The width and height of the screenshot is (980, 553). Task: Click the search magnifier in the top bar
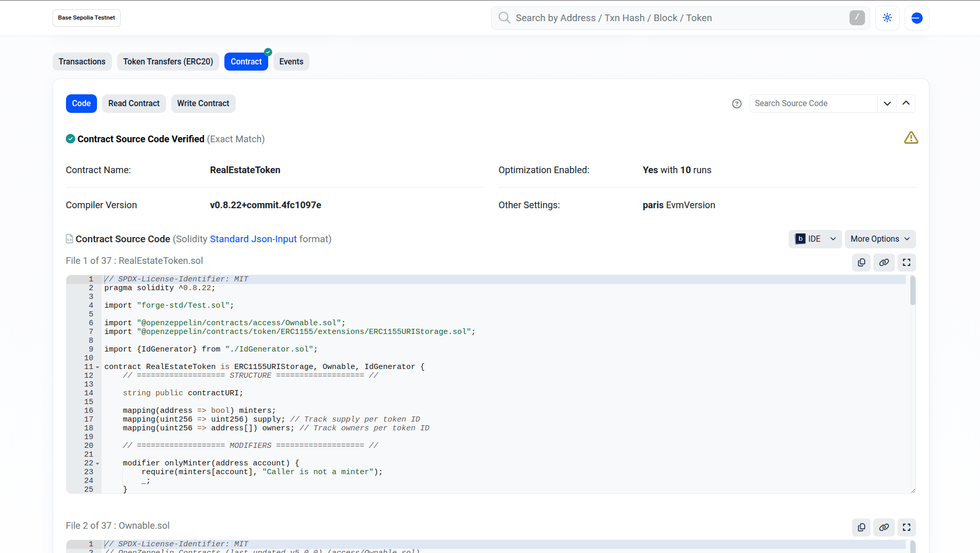pyautogui.click(x=504, y=18)
